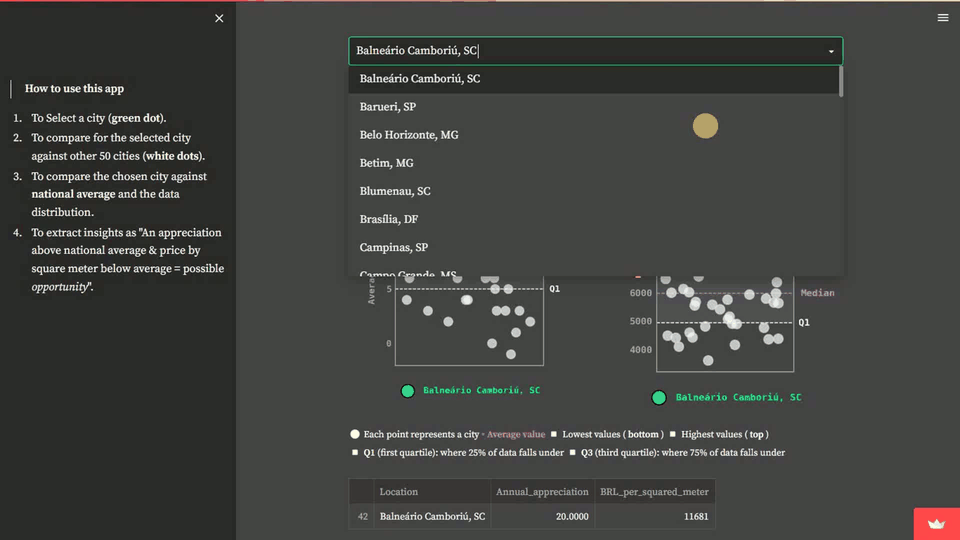Click the green legend dot under right chart
Viewport: 960px width, 540px height.
659,397
